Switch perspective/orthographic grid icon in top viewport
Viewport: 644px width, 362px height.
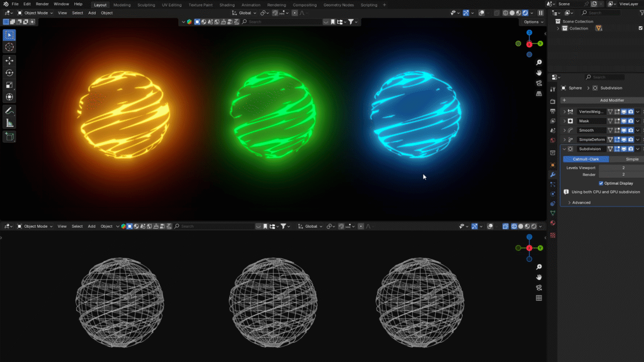point(539,94)
